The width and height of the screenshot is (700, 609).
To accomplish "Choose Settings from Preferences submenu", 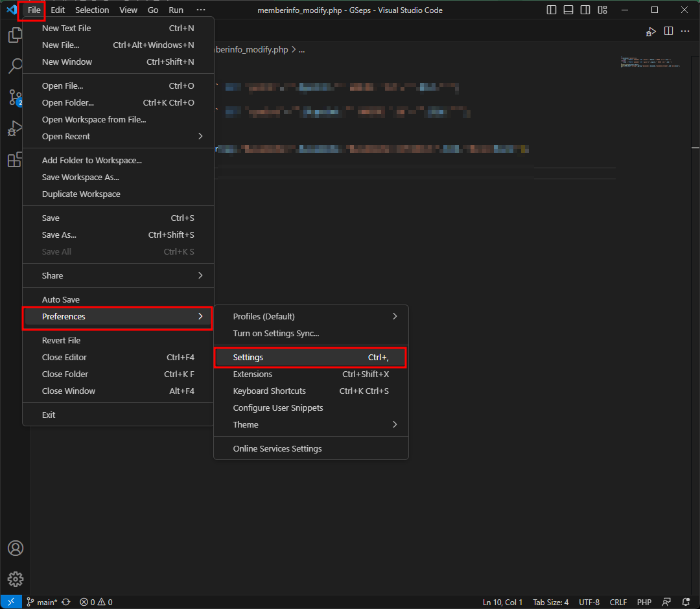I will tap(310, 358).
